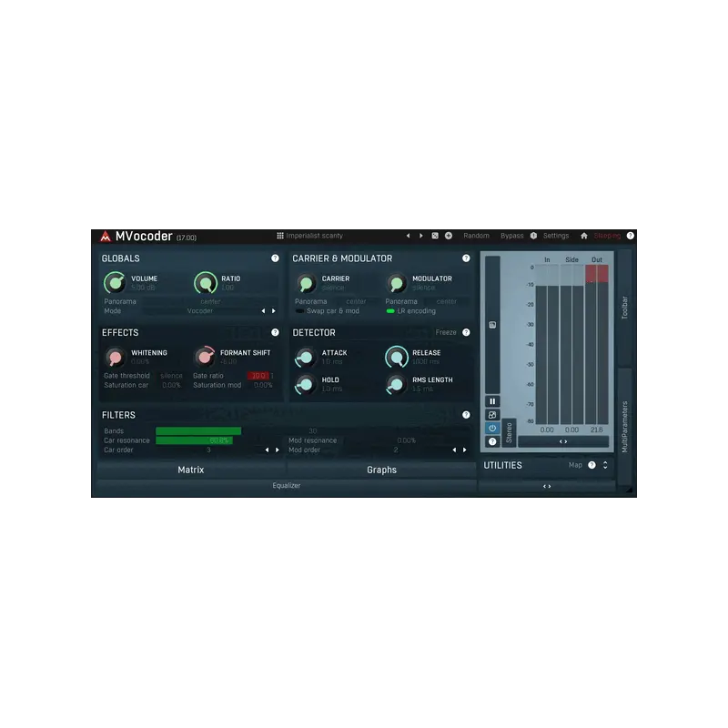The height and width of the screenshot is (728, 728).
Task: Go to the next preset arrow
Action: (x=421, y=236)
